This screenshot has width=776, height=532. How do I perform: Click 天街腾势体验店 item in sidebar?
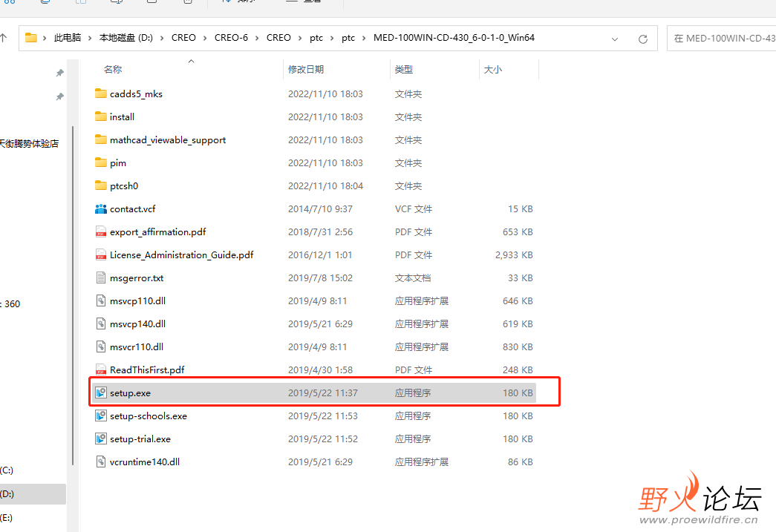click(29, 143)
